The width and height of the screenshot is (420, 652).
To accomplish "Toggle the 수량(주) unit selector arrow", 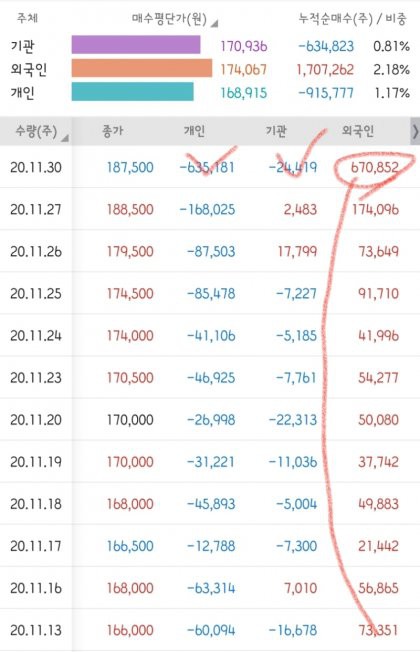I will coord(65,138).
